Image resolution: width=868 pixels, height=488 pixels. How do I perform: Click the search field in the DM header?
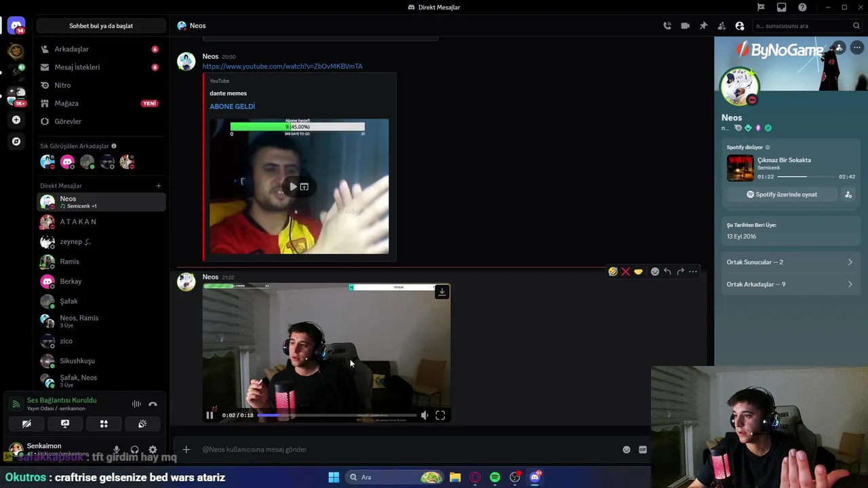click(x=807, y=26)
